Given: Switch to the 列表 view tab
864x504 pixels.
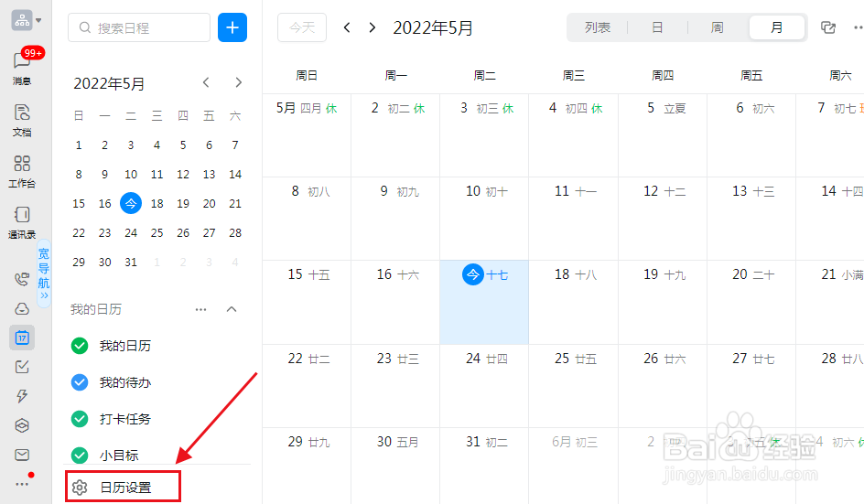Looking at the screenshot, I should pyautogui.click(x=598, y=28).
